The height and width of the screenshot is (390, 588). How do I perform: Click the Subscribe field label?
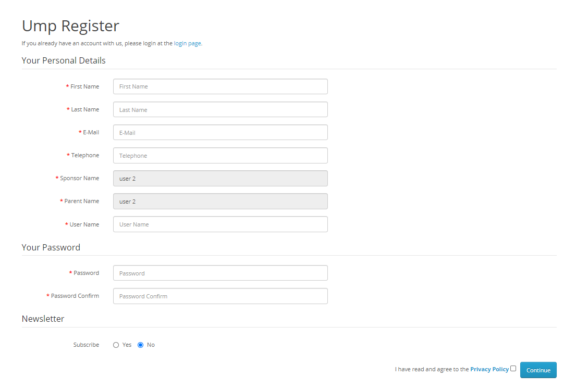86,345
